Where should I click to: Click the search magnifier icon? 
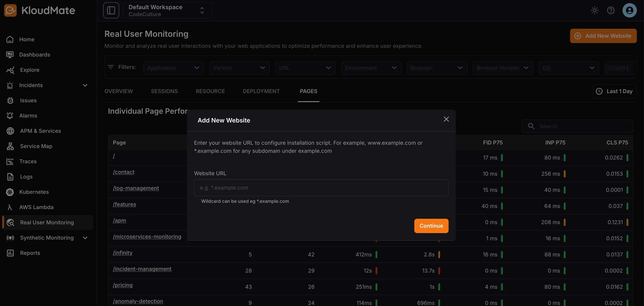coord(531,126)
